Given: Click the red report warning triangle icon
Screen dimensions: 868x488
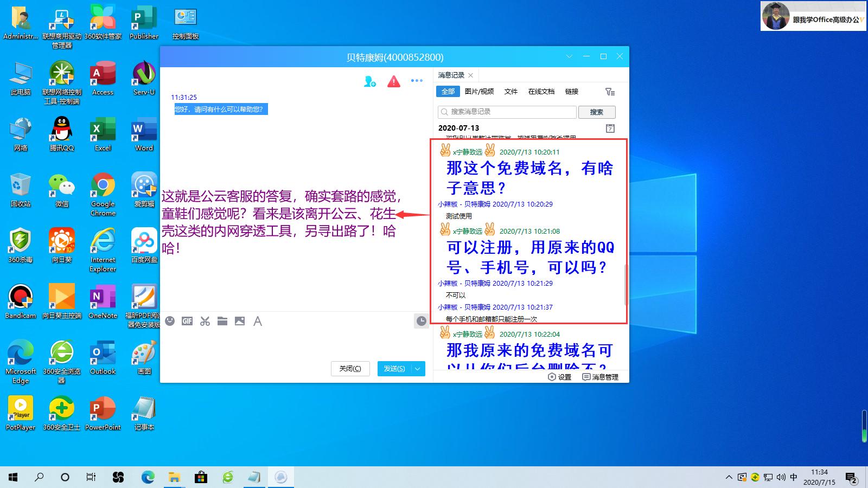Looking at the screenshot, I should [393, 81].
